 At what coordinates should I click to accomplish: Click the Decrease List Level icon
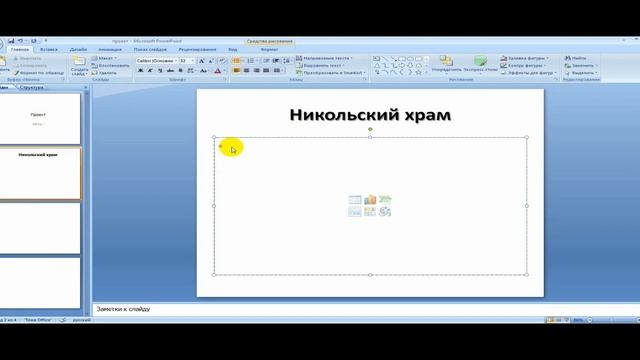pyautogui.click(x=266, y=61)
